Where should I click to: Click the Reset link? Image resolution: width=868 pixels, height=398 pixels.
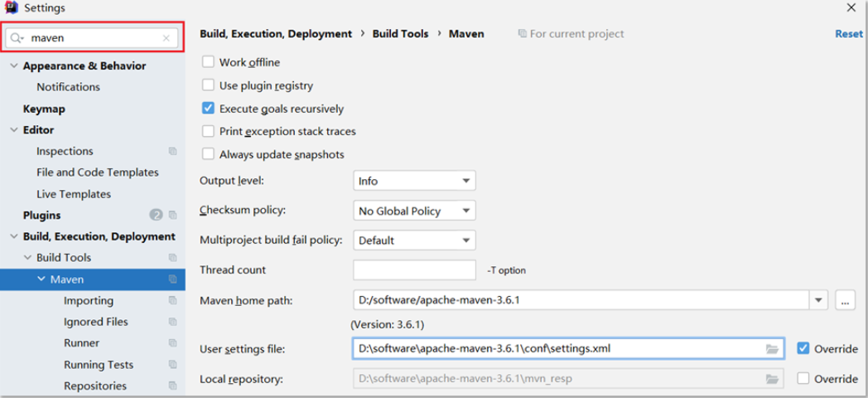[x=848, y=34]
